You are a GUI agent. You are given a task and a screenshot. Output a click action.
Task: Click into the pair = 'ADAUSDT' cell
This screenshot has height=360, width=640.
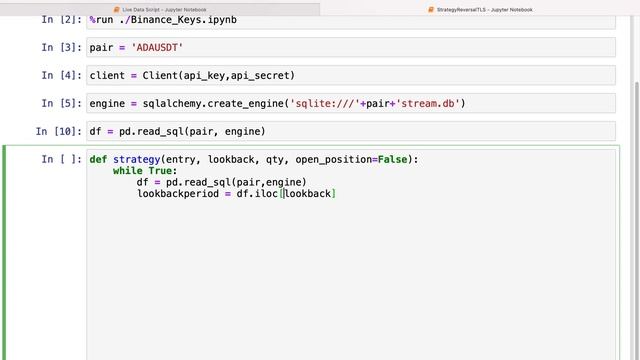click(x=351, y=47)
